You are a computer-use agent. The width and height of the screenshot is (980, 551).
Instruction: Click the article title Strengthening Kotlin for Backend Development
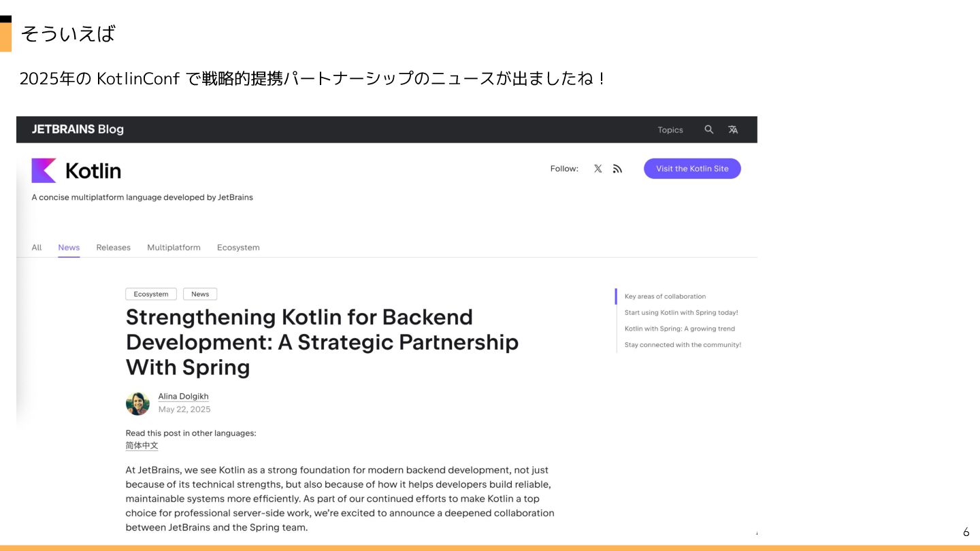click(x=322, y=342)
